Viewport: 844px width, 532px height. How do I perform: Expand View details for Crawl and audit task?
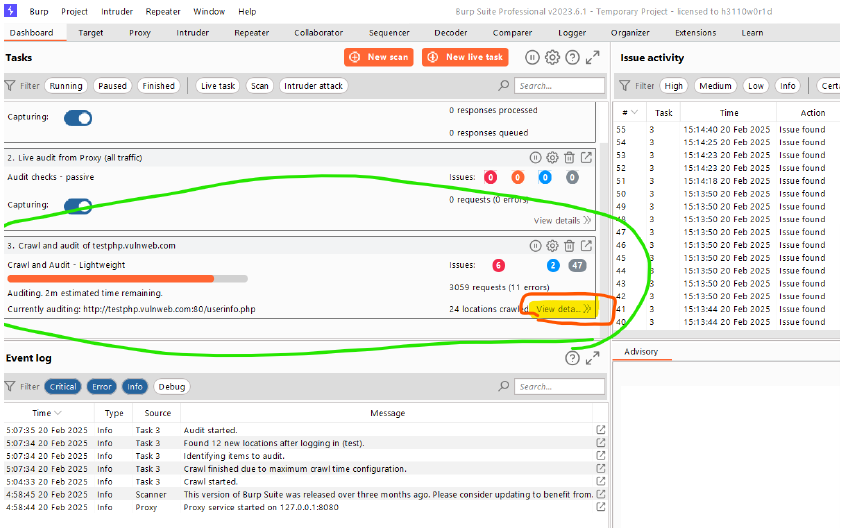coord(564,309)
